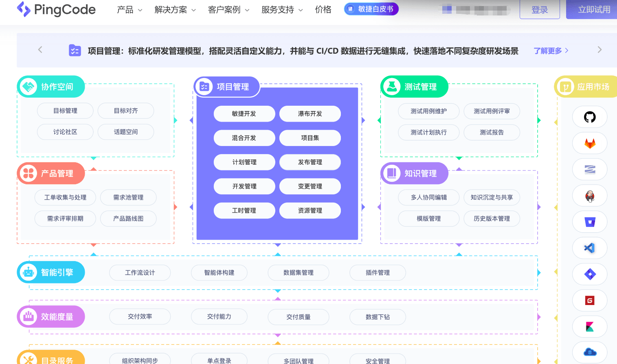Click the 登录 button
This screenshot has height=364, width=617.
click(540, 9)
